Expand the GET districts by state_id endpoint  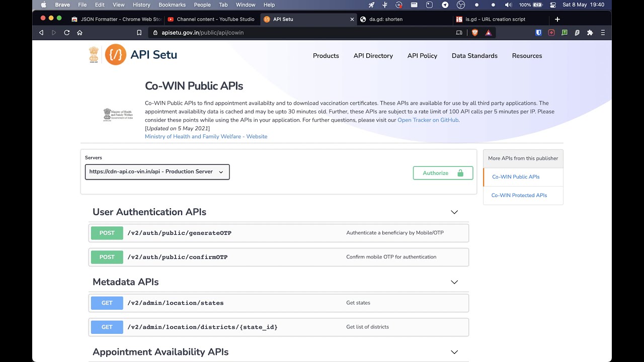click(x=279, y=327)
